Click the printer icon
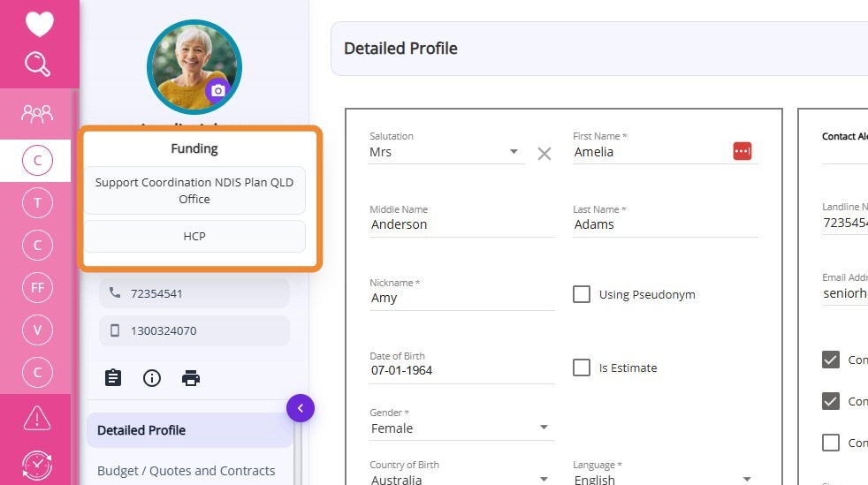The image size is (868, 485). coord(191,378)
